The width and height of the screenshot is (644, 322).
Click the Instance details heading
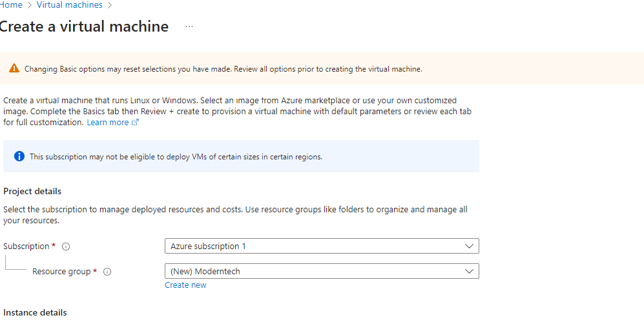point(35,313)
